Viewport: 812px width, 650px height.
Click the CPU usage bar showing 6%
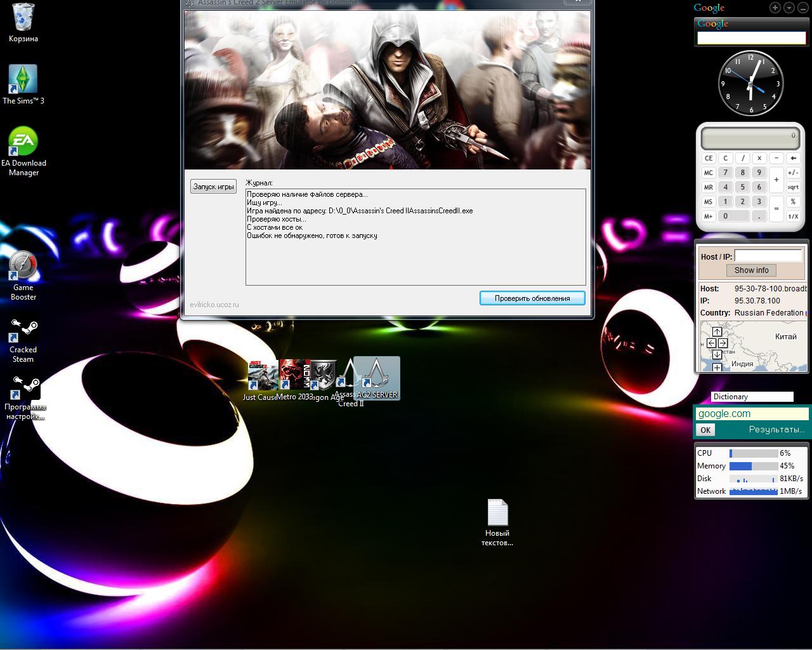(x=754, y=453)
